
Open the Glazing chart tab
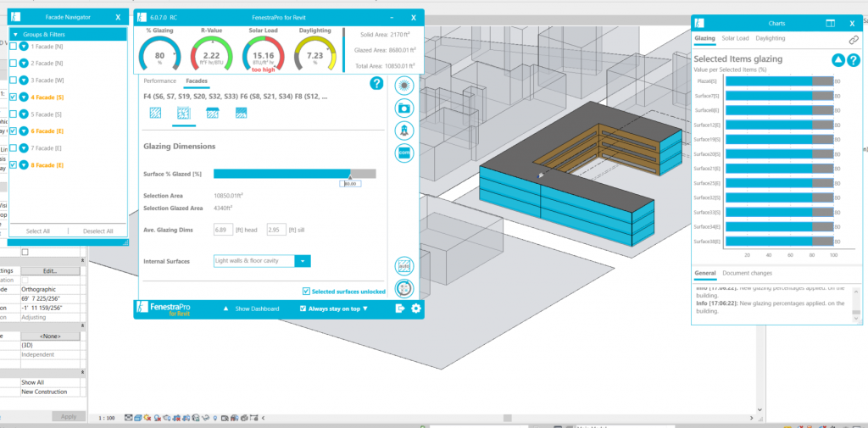704,38
